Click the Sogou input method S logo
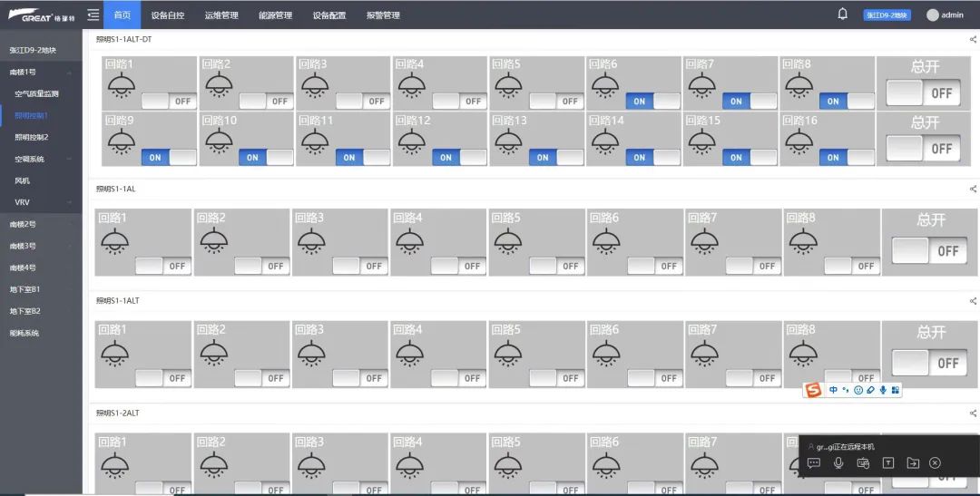This screenshot has width=980, height=496. point(813,390)
